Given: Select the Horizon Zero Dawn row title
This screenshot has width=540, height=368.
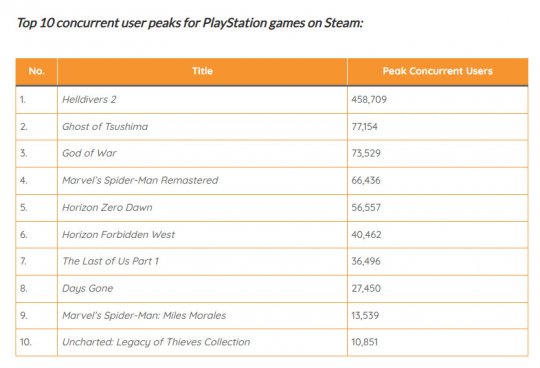Looking at the screenshot, I should [x=107, y=208].
